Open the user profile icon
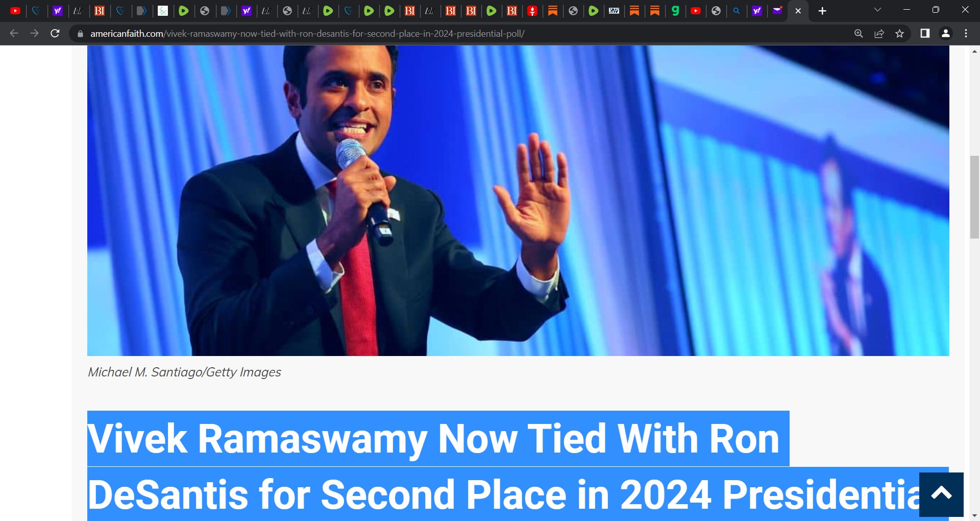 tap(945, 34)
